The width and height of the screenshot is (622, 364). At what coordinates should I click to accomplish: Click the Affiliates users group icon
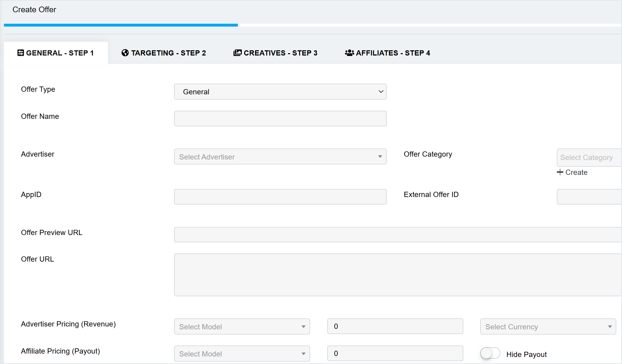(349, 53)
